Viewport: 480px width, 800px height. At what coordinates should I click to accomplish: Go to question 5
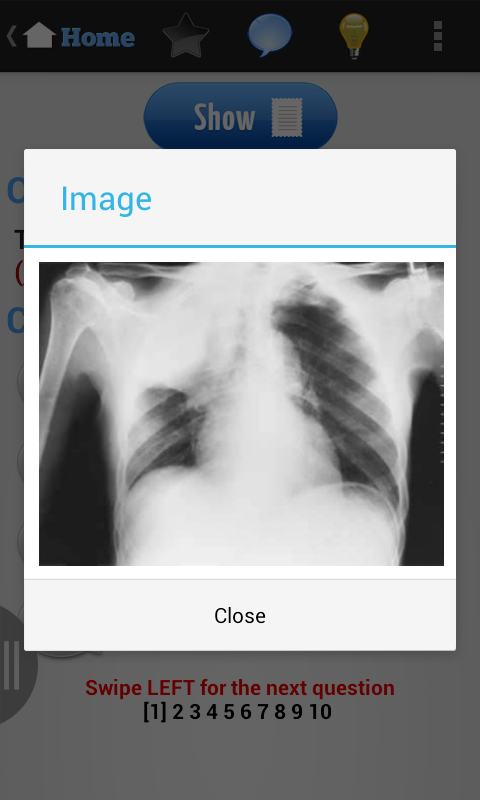pyautogui.click(x=229, y=712)
